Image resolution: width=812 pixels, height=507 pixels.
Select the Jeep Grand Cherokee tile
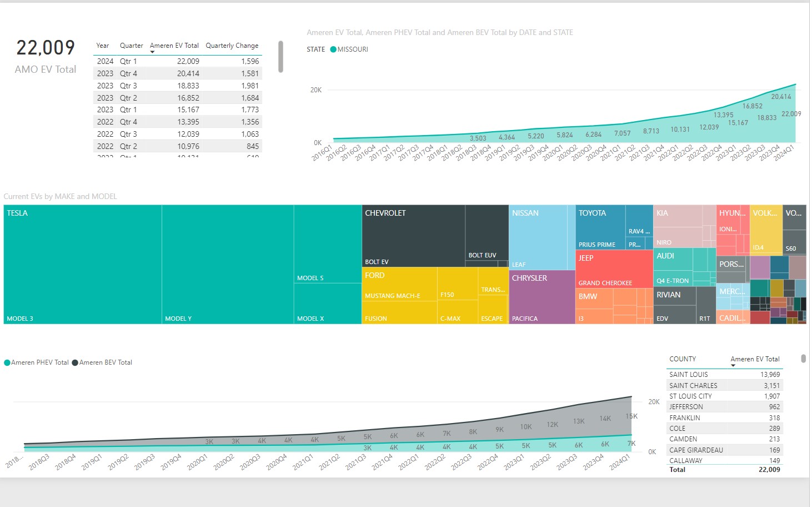click(x=614, y=269)
